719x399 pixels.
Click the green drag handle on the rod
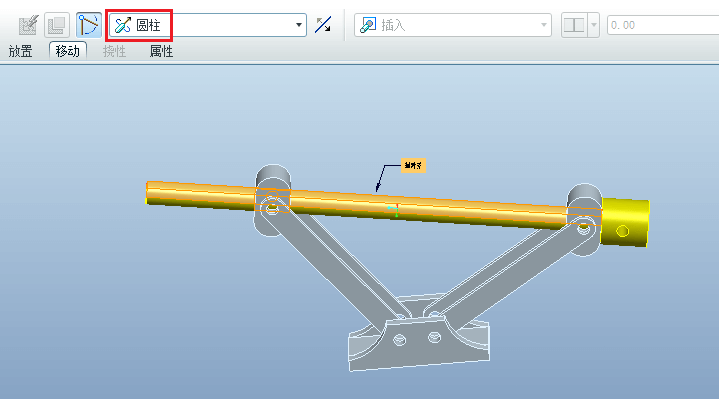(394, 211)
